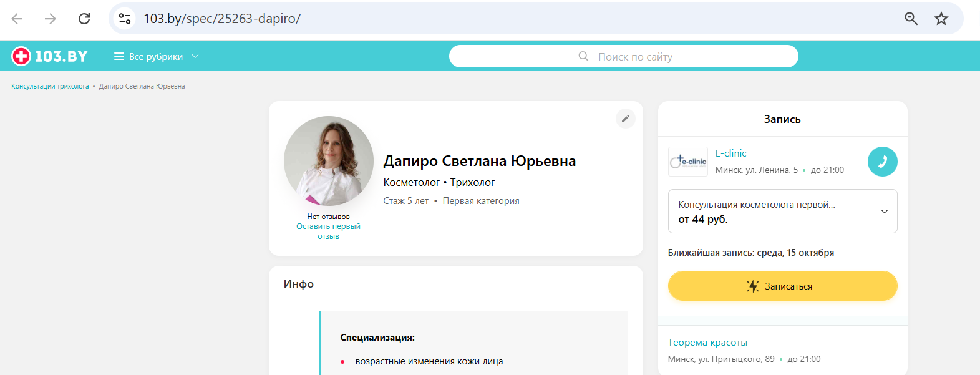This screenshot has width=980, height=375.
Task: Focus the Поиск по сайту search field
Action: pyautogui.click(x=624, y=56)
